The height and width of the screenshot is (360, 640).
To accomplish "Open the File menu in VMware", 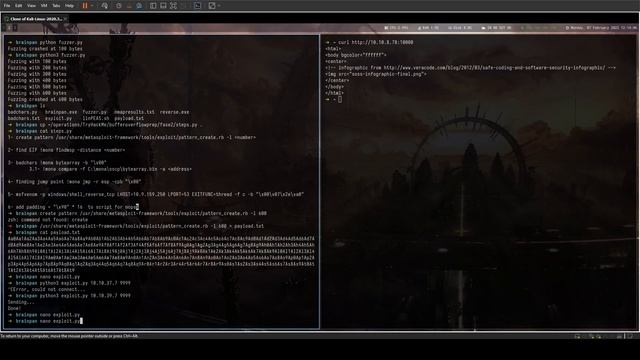I will click(x=7, y=6).
